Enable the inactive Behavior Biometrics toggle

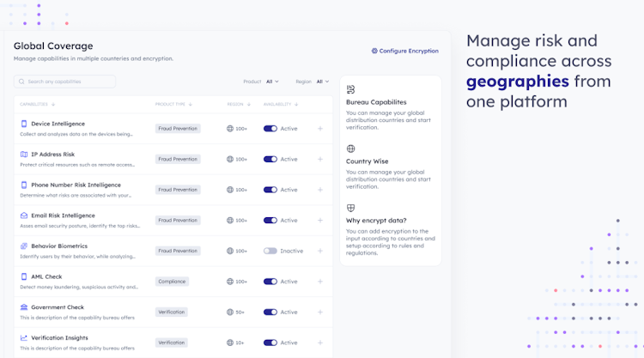coord(270,251)
